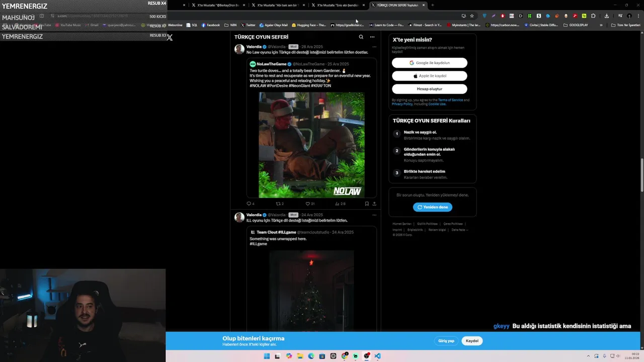The image size is (644, 362).
Task: Click Kaydol in bottom banner
Action: coord(472,341)
